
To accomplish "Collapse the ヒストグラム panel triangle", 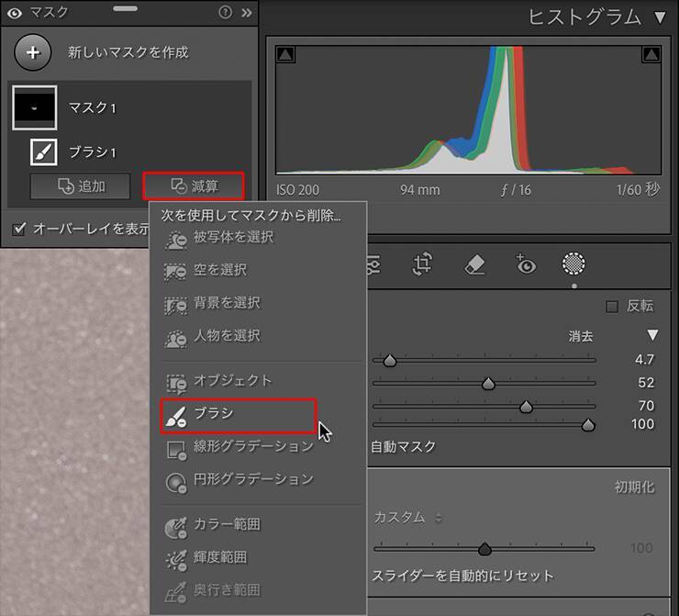I will [x=660, y=17].
